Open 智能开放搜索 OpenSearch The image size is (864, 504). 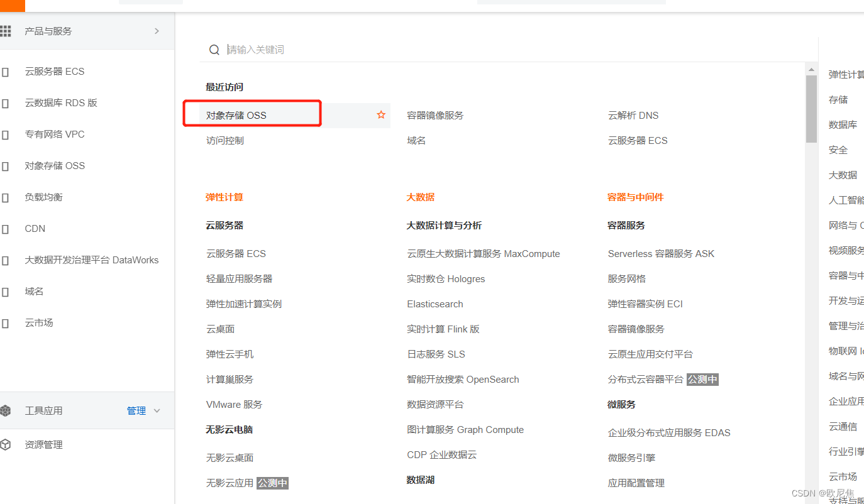click(x=463, y=379)
